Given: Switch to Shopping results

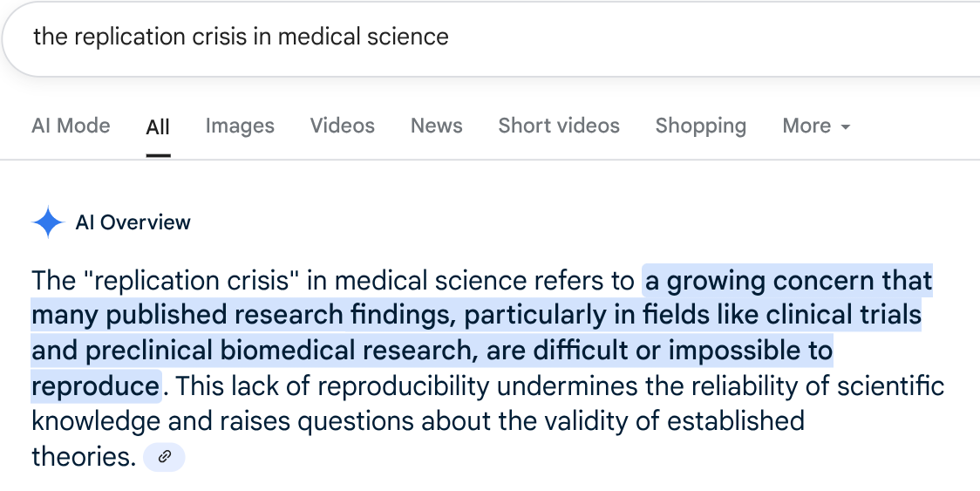Looking at the screenshot, I should click(701, 126).
